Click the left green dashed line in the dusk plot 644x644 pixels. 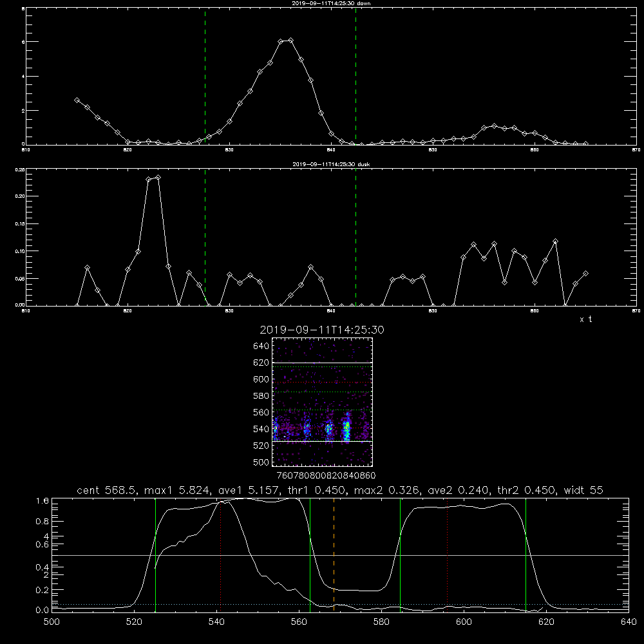tap(205, 238)
